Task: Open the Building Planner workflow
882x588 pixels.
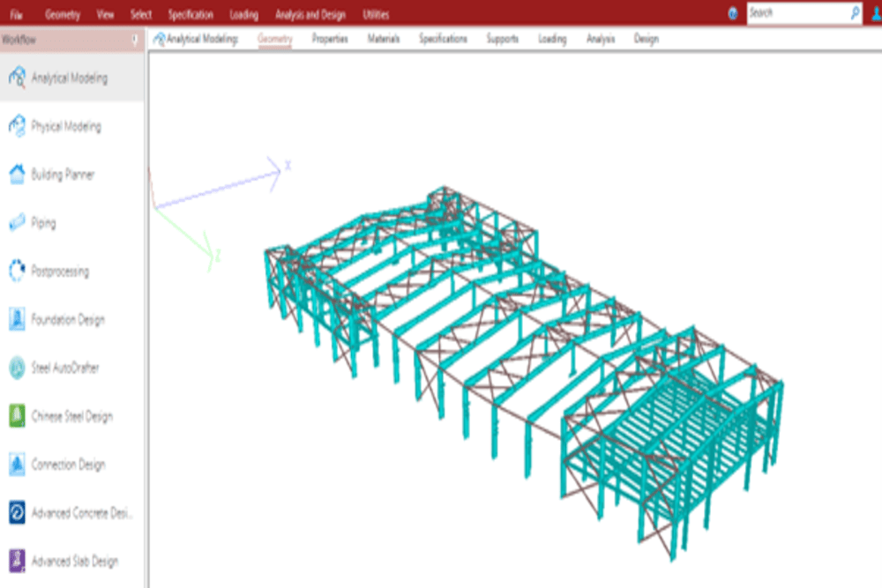Action: (62, 175)
